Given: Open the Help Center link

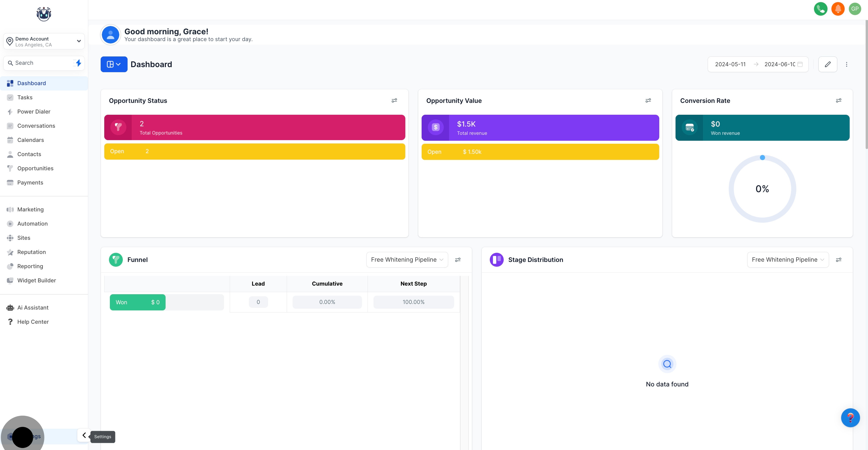Looking at the screenshot, I should point(33,322).
